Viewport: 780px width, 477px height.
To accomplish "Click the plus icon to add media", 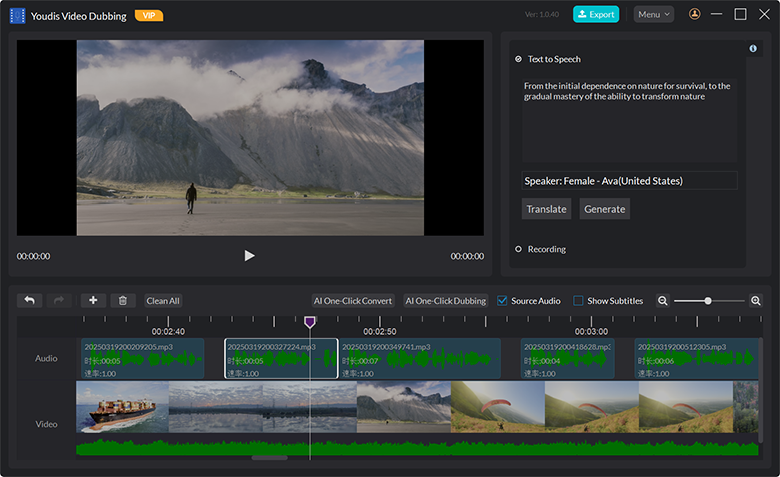I will click(x=93, y=300).
